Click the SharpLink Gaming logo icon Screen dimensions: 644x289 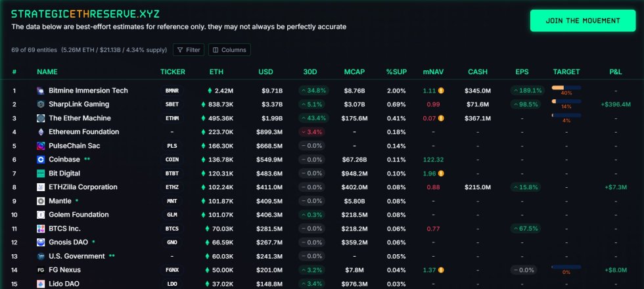[41, 104]
